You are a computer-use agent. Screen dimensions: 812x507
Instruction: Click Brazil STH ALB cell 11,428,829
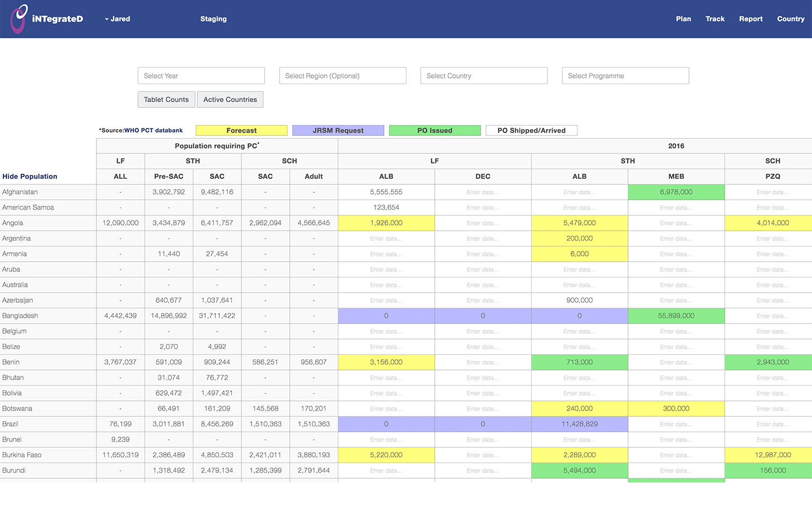580,424
